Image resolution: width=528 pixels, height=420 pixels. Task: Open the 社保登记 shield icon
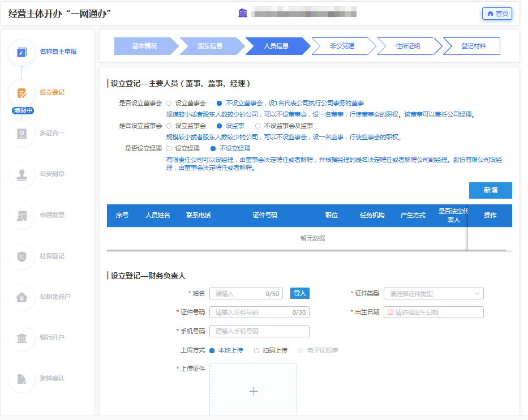pyautogui.click(x=22, y=256)
